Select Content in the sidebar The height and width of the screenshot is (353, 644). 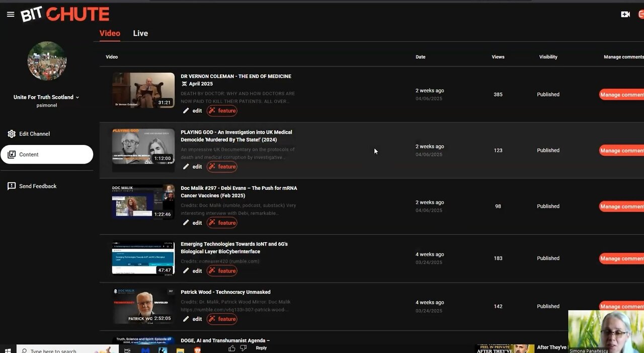coord(47,155)
